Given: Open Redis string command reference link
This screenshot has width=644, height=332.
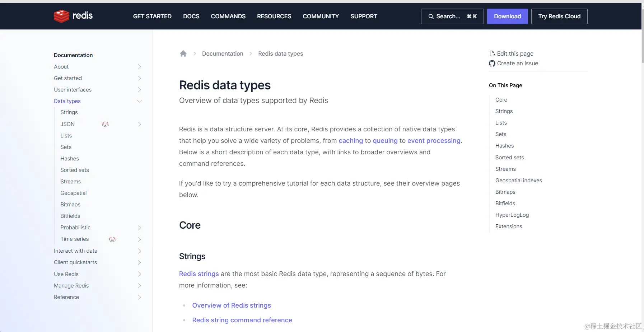Looking at the screenshot, I should pos(242,320).
